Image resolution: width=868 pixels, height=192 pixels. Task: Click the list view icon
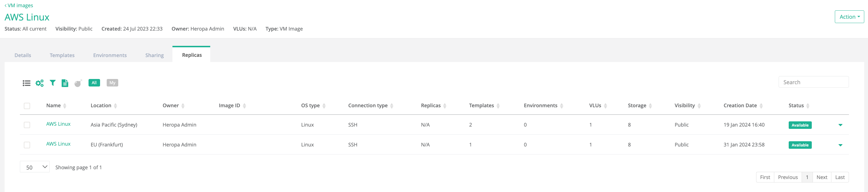click(x=26, y=83)
